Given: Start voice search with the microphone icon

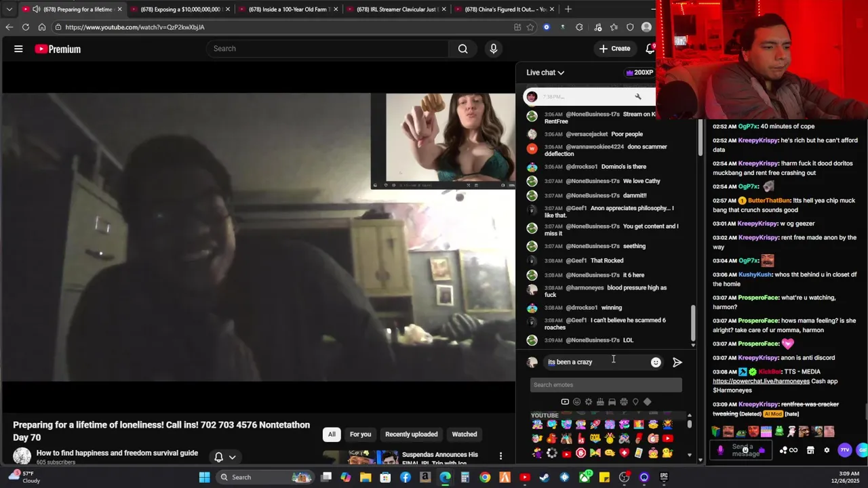Looking at the screenshot, I should (x=493, y=49).
